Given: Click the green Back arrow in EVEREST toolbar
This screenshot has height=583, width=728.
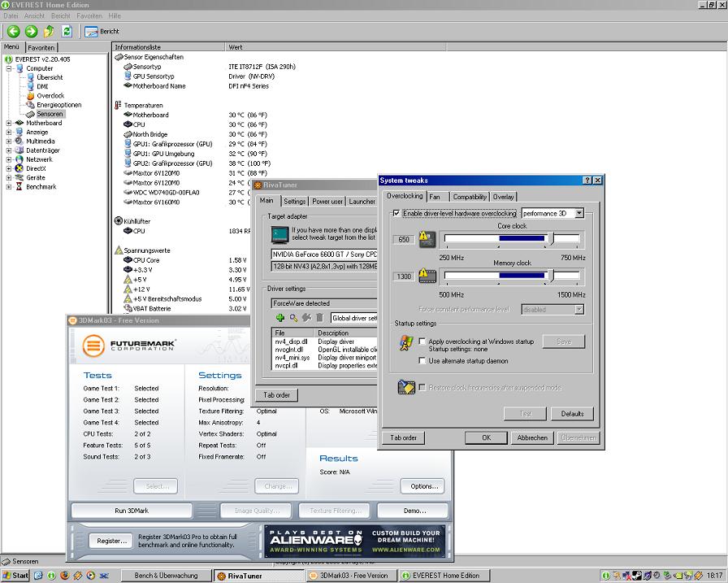Looking at the screenshot, I should (14, 31).
